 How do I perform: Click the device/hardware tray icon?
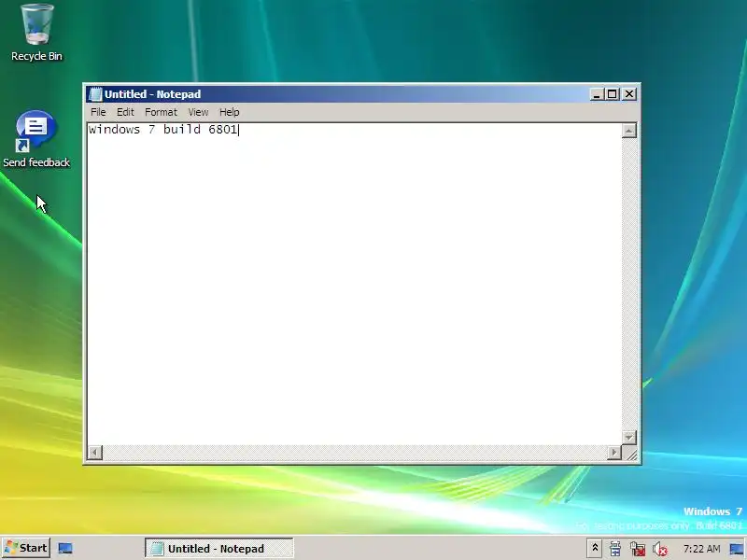615,549
